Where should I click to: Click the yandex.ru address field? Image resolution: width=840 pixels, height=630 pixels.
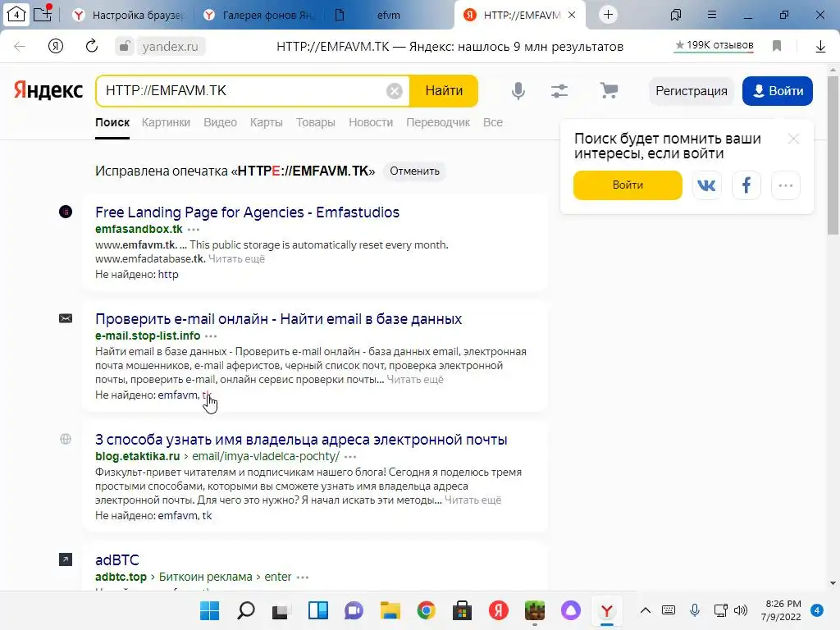[x=171, y=47]
